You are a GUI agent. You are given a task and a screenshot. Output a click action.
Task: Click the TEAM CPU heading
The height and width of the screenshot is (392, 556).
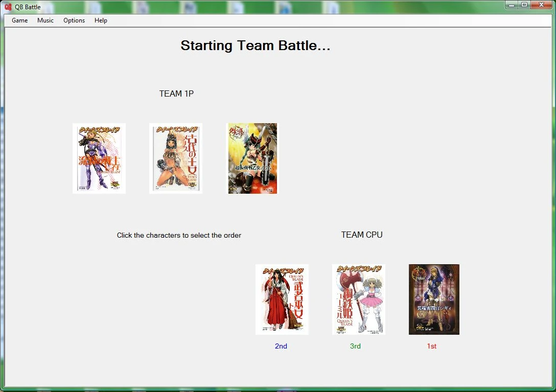tap(362, 235)
